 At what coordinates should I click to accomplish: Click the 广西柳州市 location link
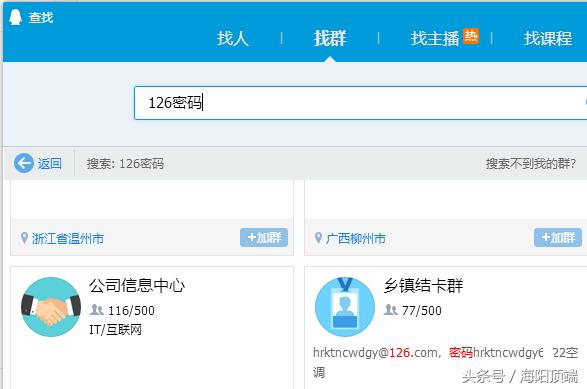356,238
